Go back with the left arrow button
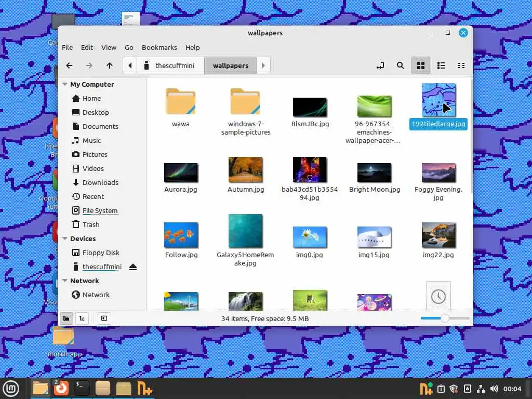This screenshot has width=532, height=399. click(x=69, y=65)
